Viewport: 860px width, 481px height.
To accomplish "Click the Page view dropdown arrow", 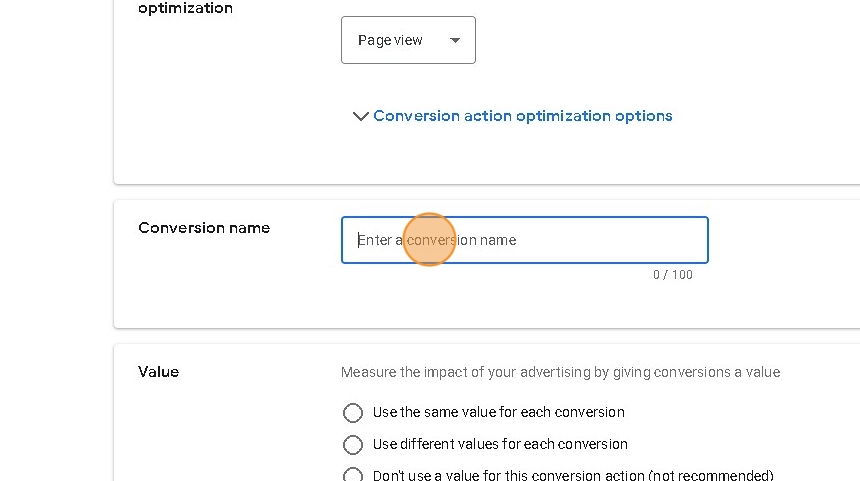I will (x=456, y=40).
